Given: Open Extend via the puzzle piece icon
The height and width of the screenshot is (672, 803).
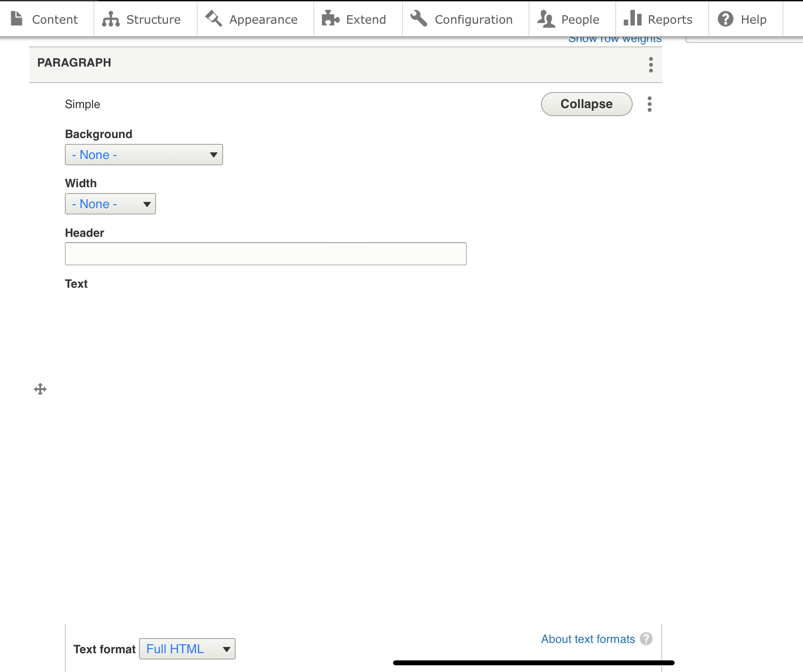Looking at the screenshot, I should point(330,19).
